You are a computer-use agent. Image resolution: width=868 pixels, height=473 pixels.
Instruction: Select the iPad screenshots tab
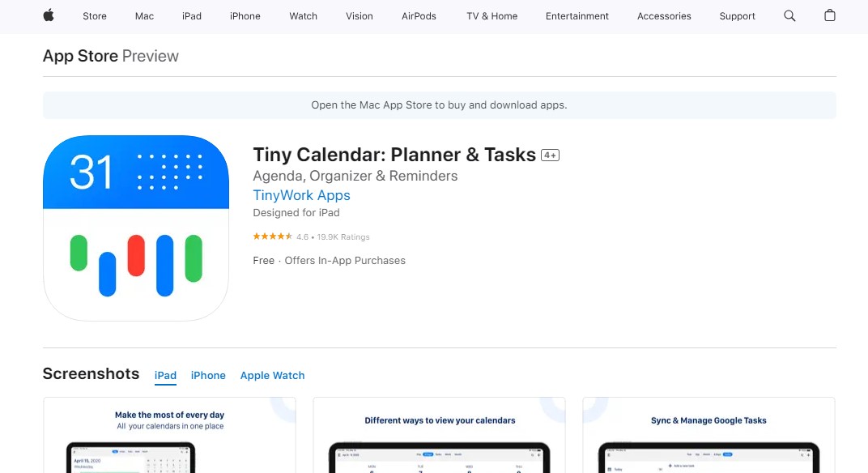tap(165, 375)
